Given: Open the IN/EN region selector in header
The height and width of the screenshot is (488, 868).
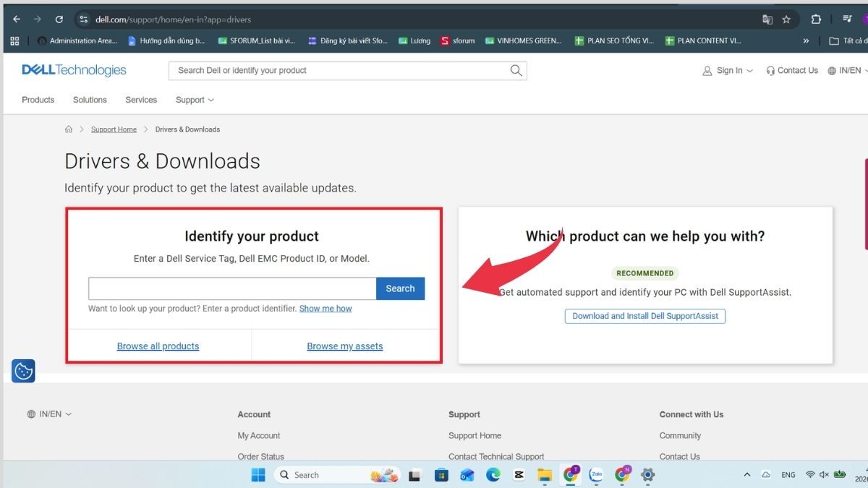Looking at the screenshot, I should 847,70.
